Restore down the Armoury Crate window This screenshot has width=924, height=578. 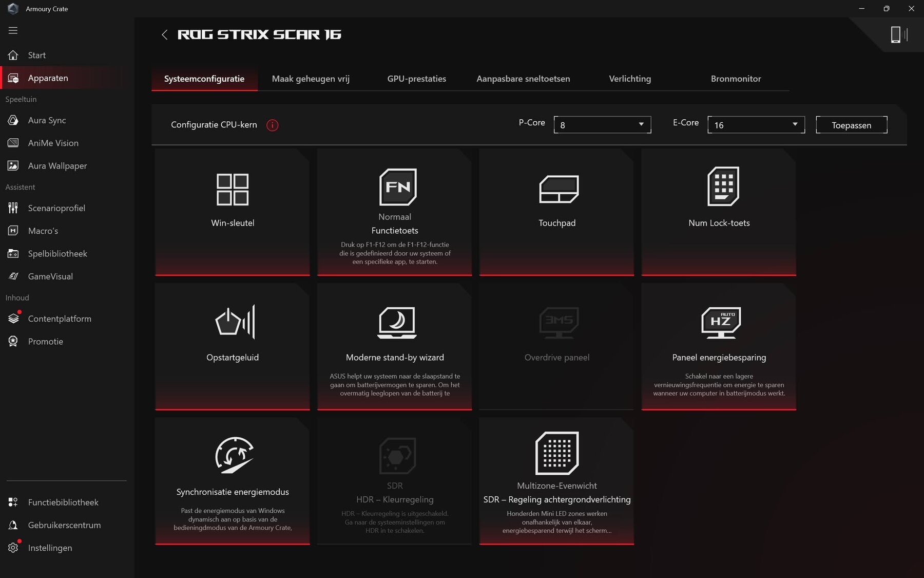(887, 9)
